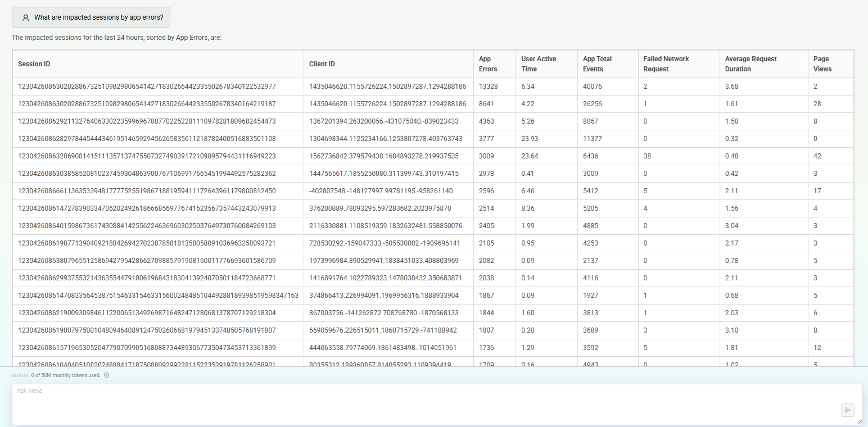Select the Session ID ending in 122532977

[147, 87]
